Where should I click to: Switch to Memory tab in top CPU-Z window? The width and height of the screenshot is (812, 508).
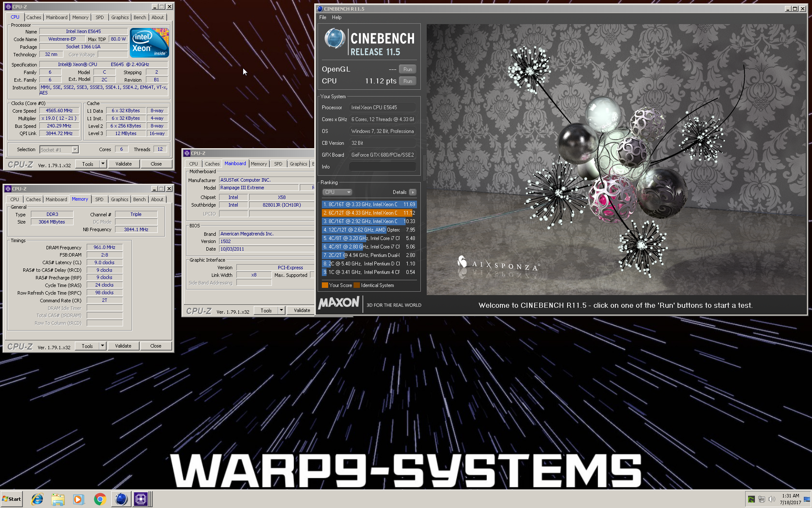tap(80, 17)
